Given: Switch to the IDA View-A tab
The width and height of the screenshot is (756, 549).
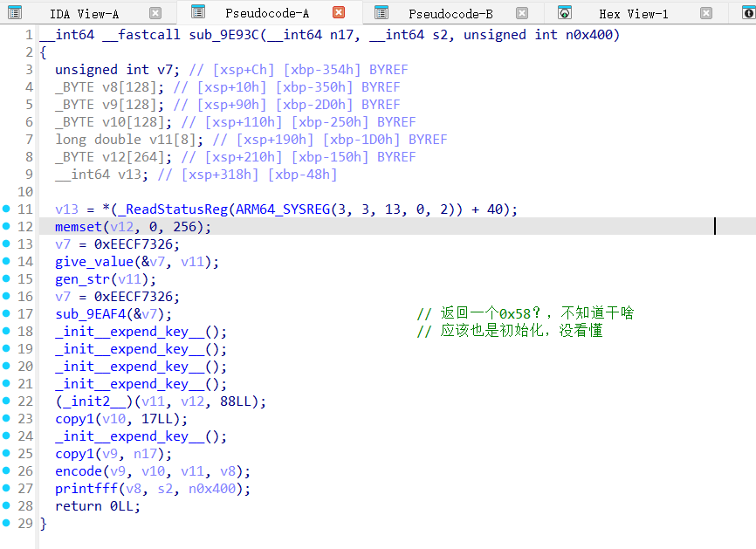Looking at the screenshot, I should coord(85,14).
